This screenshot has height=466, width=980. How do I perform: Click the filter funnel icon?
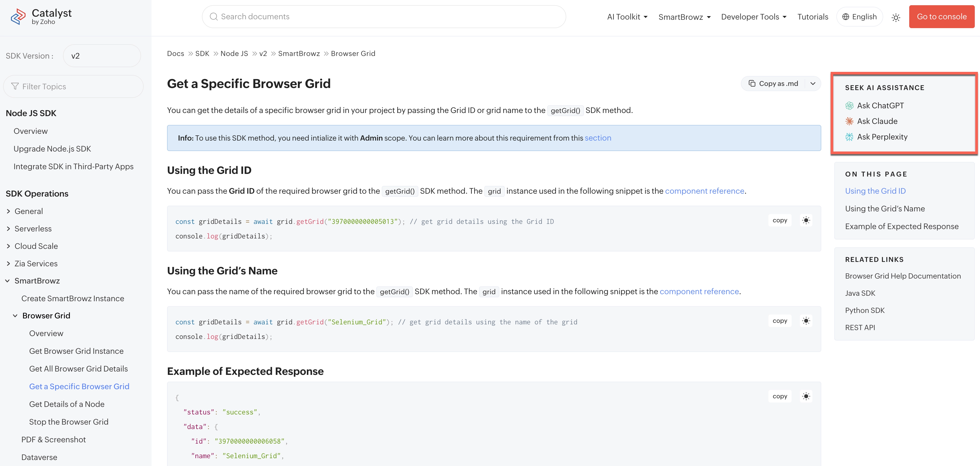point(15,86)
